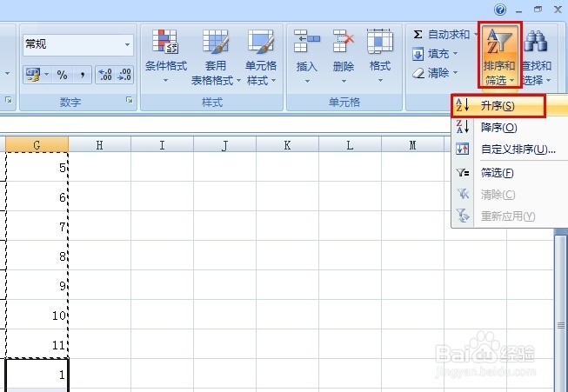Choose 降序(O) descending sort menu item

[x=510, y=128]
